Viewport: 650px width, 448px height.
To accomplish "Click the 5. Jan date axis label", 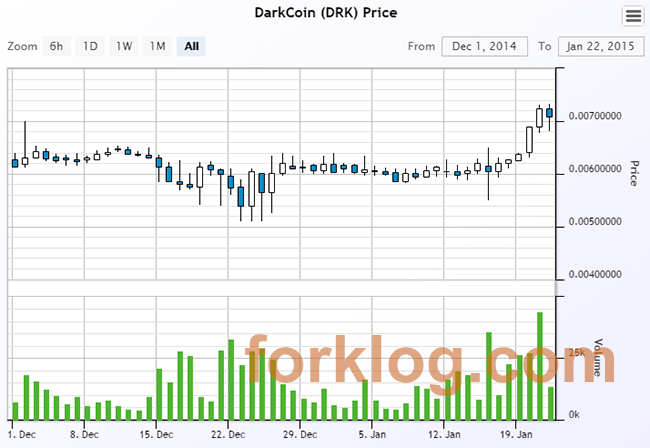I will click(x=372, y=435).
